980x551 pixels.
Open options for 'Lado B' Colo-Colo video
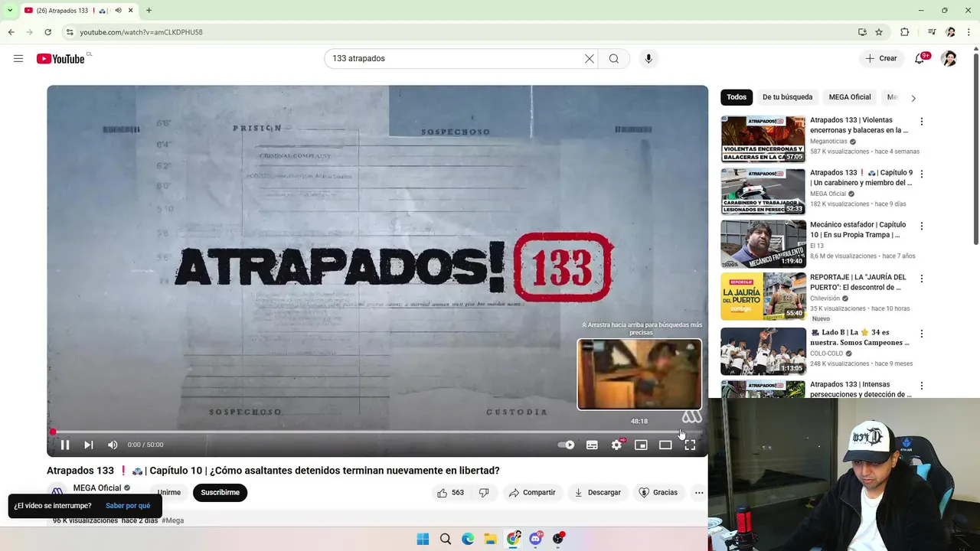(x=922, y=334)
